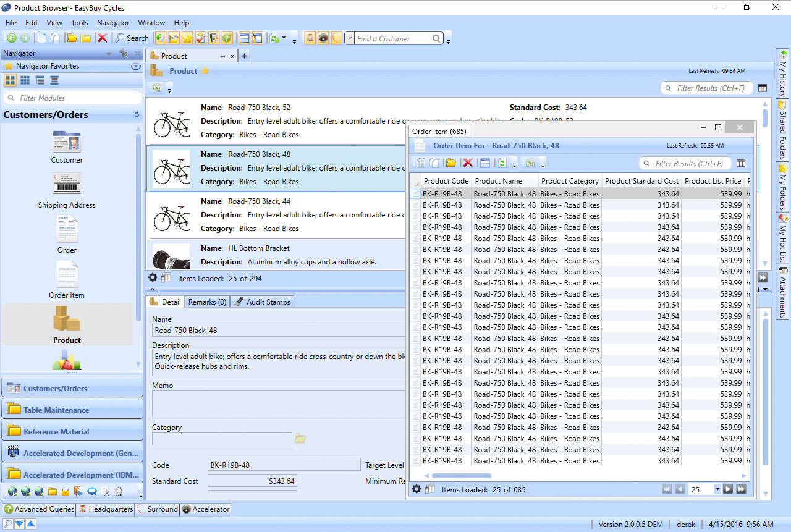Screen dimensions: 791x532
Task: Click the magnifier icon in the status bar
Action: point(8,524)
